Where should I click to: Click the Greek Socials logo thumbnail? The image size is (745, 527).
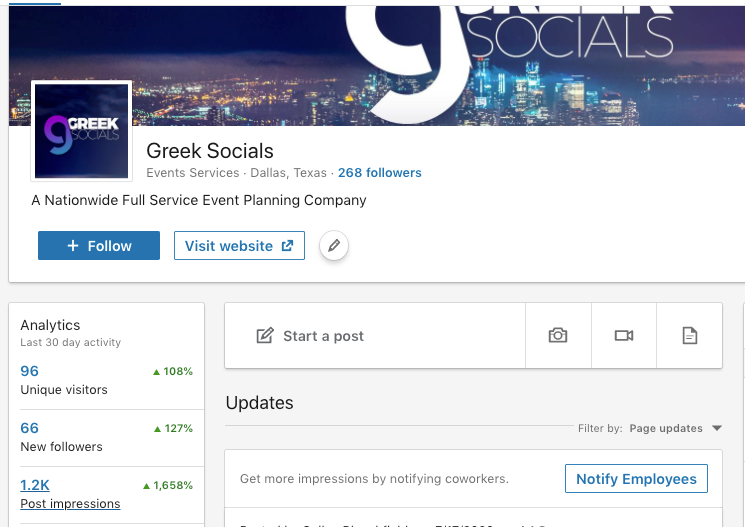[x=81, y=131]
